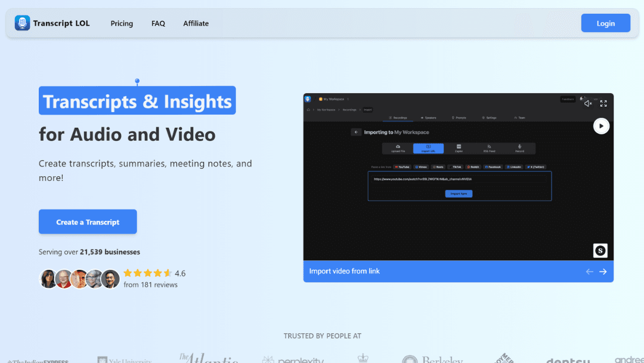Switch to Import URL tab in demo

point(428,149)
